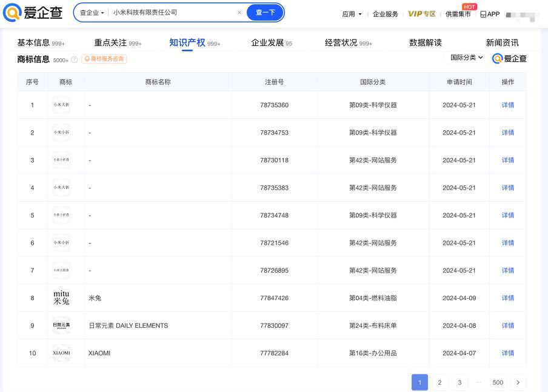
Task: Open trademark thumbnail for registration 78721546
Action: pyautogui.click(x=61, y=243)
